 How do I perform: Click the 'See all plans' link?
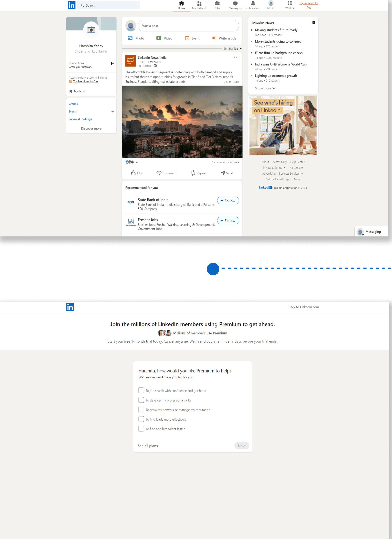click(x=148, y=446)
